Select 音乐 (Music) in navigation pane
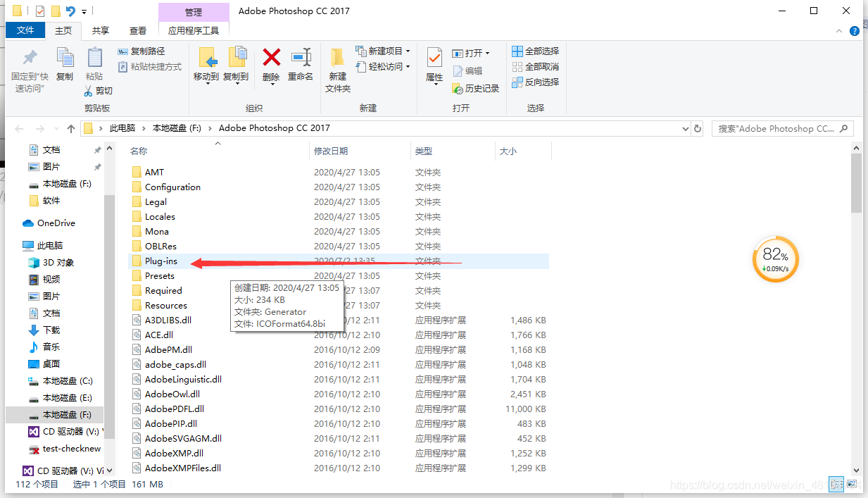 click(x=51, y=347)
